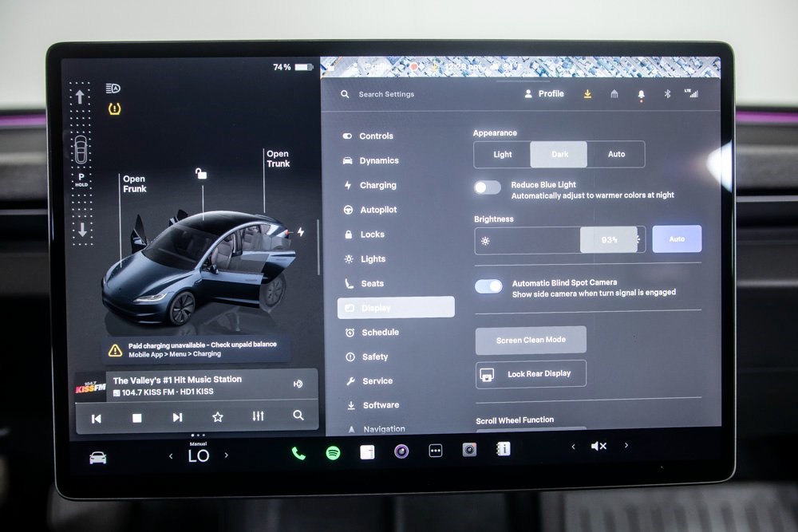This screenshot has width=798, height=532.
Task: Open the notifications bell icon
Action: point(641,95)
